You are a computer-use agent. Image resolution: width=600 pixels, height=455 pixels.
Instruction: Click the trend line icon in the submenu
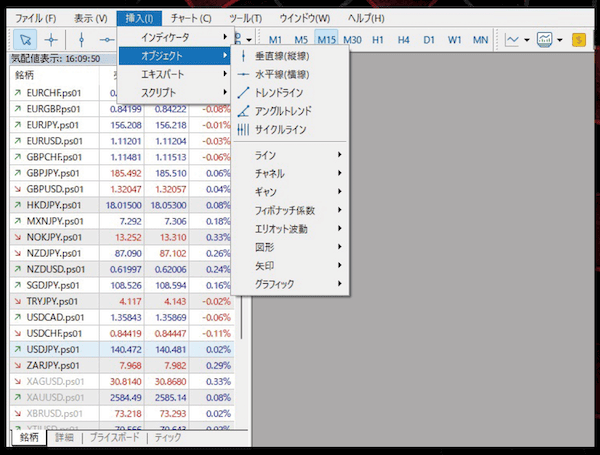(243, 93)
